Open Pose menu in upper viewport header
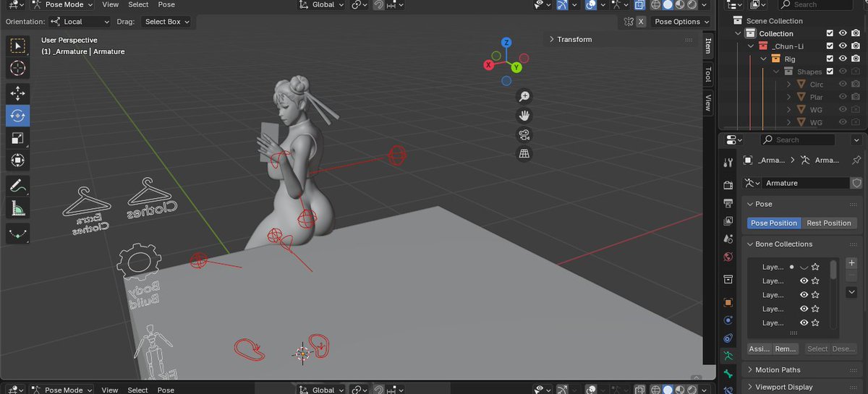 pyautogui.click(x=166, y=4)
